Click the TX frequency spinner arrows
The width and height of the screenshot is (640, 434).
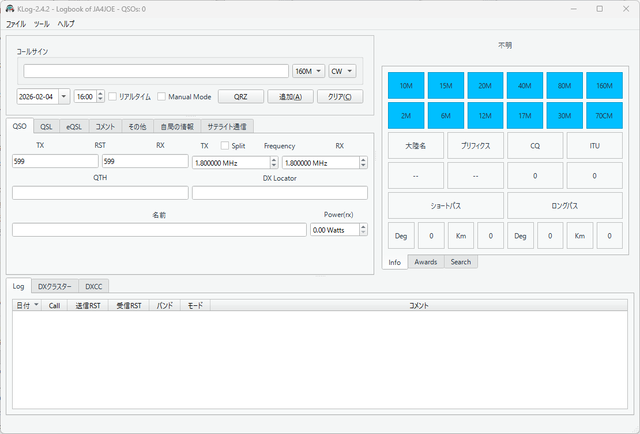click(274, 163)
